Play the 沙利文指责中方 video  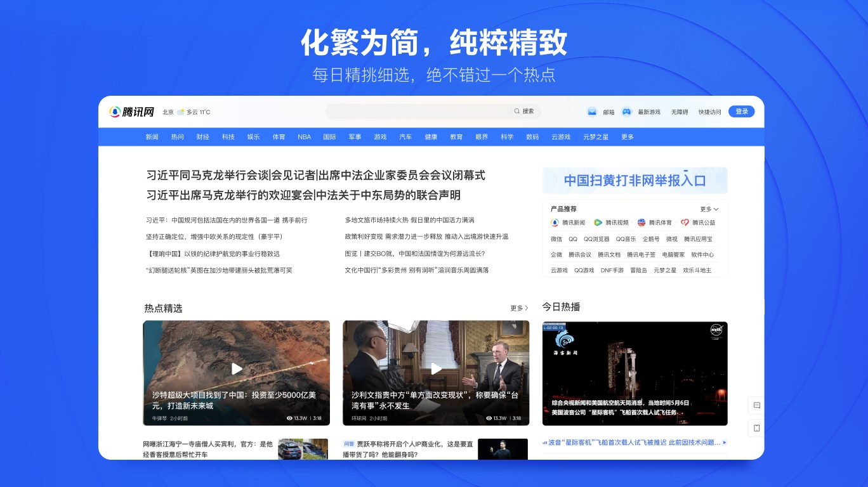(x=437, y=368)
